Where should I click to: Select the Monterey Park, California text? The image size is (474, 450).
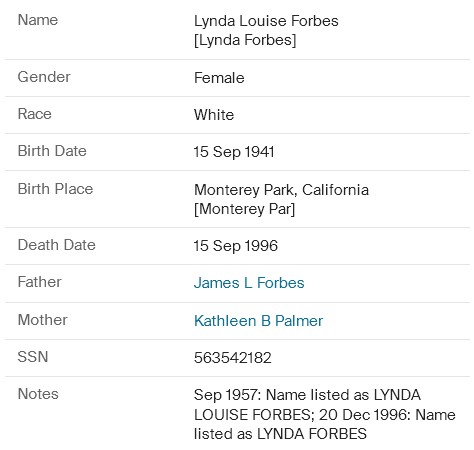point(281,190)
